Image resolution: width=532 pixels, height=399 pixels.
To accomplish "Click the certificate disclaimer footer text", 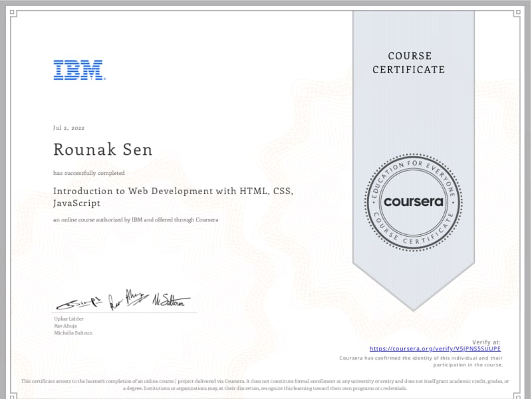I will point(265,384).
